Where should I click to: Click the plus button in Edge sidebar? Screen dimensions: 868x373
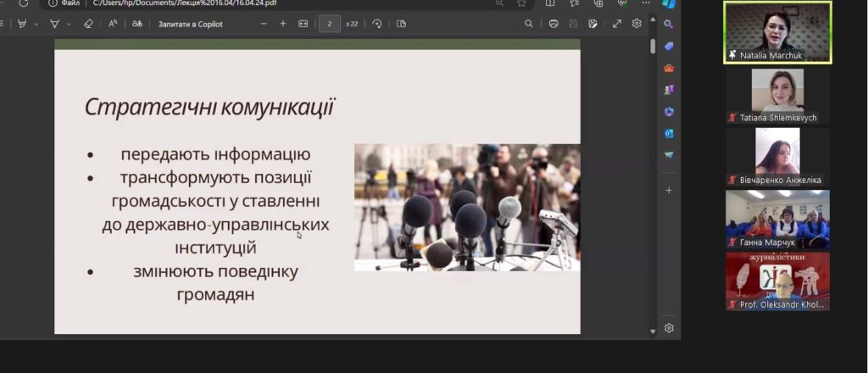669,191
